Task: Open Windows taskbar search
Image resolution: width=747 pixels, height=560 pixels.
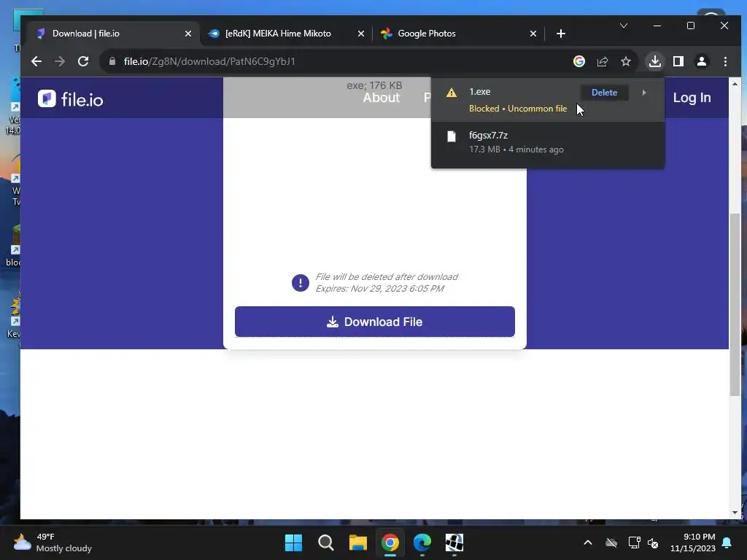Action: pyautogui.click(x=326, y=542)
